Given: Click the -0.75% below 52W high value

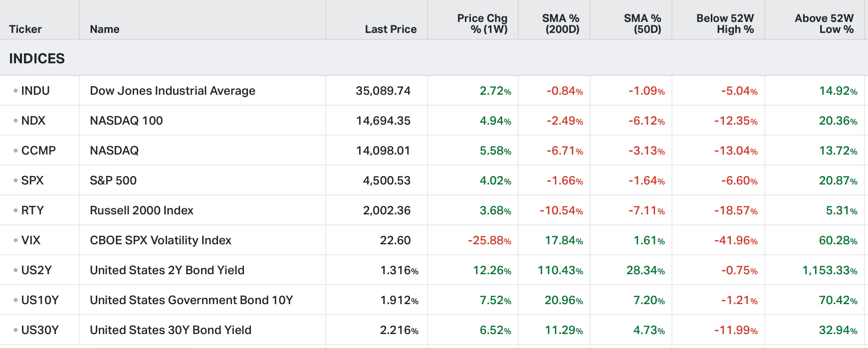Looking at the screenshot, I should pyautogui.click(x=739, y=270).
